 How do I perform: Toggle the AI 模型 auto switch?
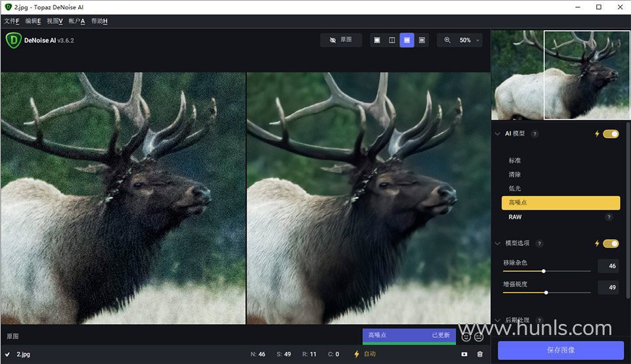tap(611, 134)
